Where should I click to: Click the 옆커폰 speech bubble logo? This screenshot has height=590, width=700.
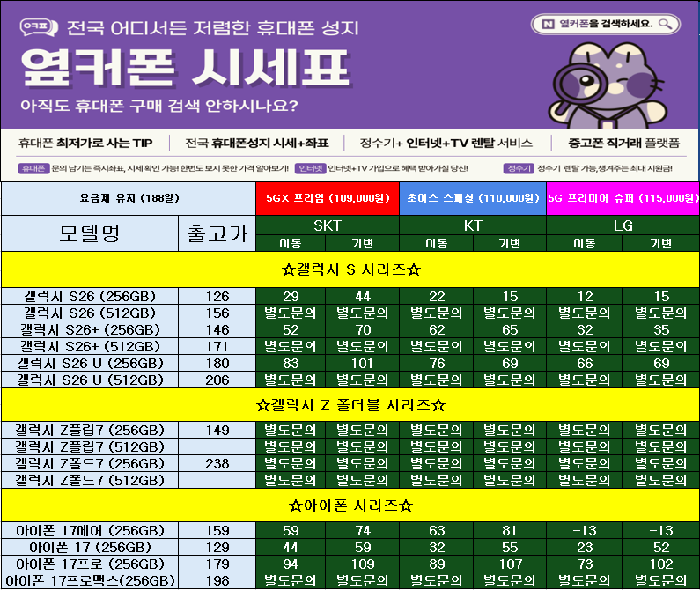(x=39, y=27)
